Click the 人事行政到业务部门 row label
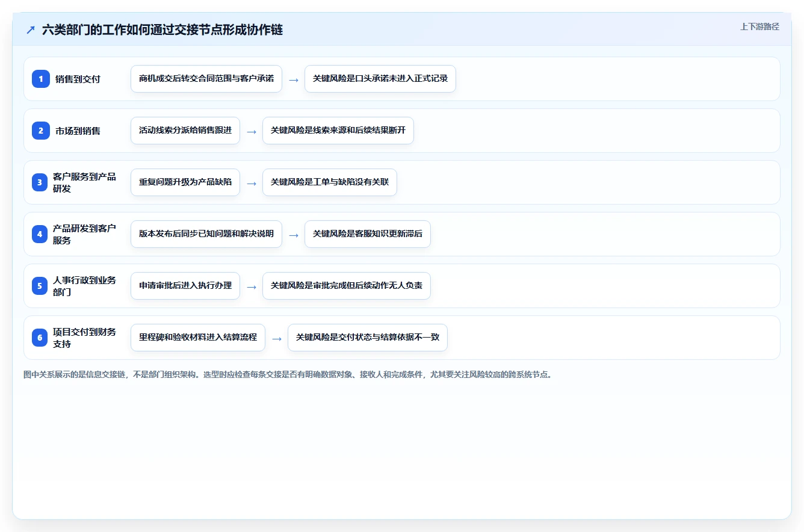 pyautogui.click(x=84, y=286)
